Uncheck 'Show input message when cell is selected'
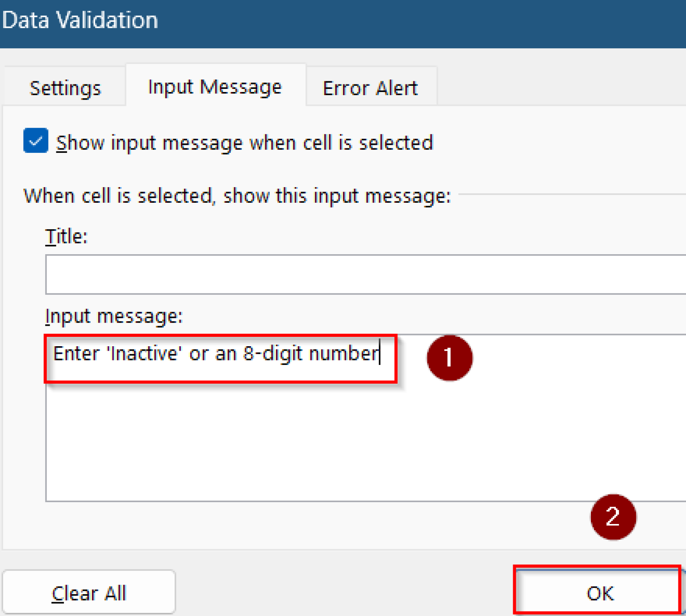686x616 pixels. click(x=35, y=141)
